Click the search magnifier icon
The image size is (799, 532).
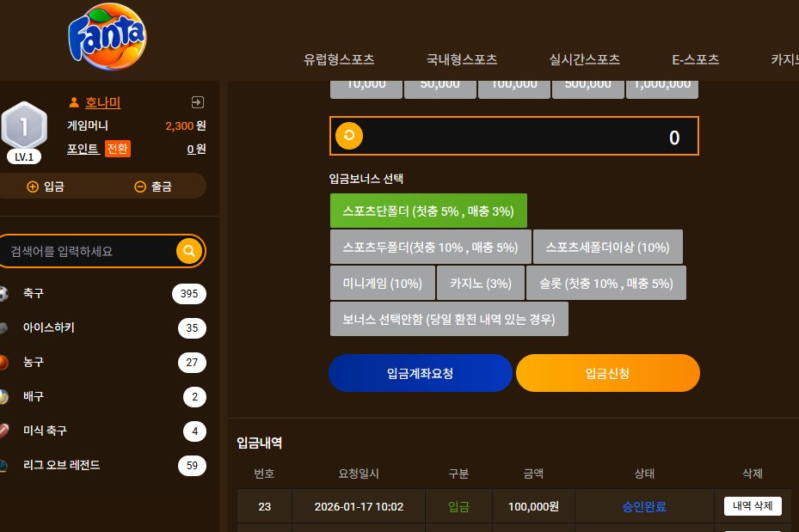(189, 251)
